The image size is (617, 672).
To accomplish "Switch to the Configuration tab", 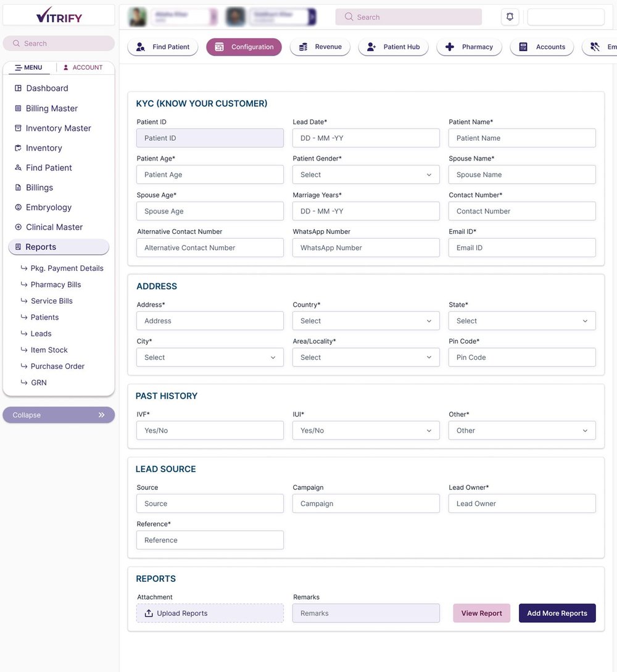I will click(x=244, y=47).
